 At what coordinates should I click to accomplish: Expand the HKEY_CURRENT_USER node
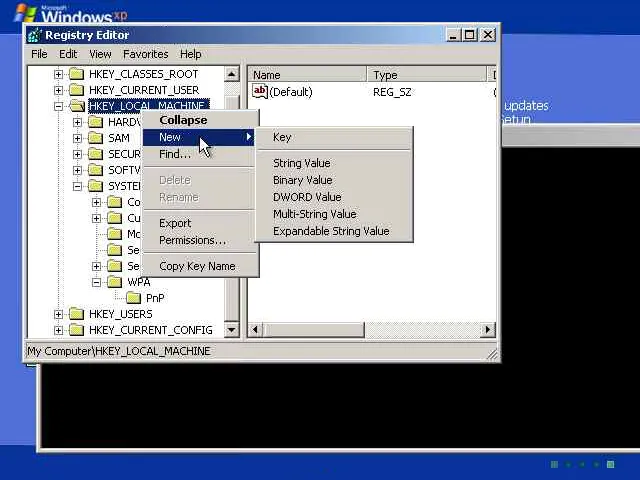[x=58, y=90]
